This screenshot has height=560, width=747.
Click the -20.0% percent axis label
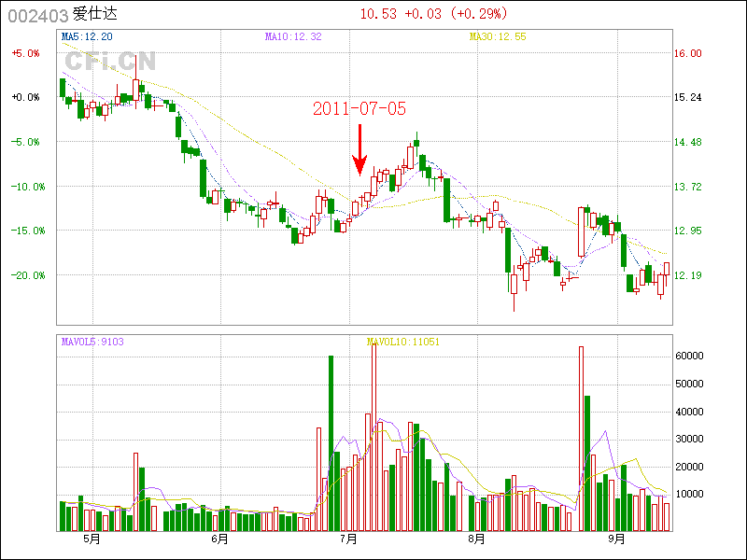click(x=26, y=275)
